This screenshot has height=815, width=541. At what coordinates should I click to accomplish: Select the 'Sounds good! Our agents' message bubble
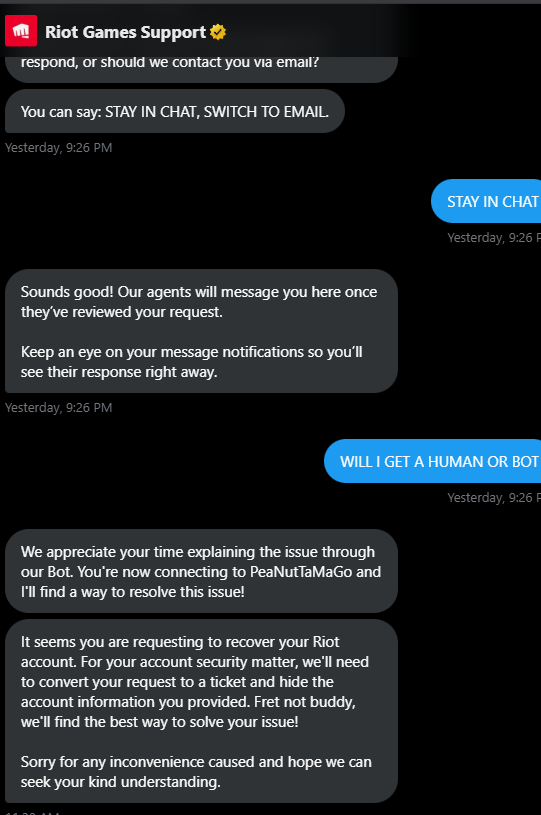[x=201, y=331]
